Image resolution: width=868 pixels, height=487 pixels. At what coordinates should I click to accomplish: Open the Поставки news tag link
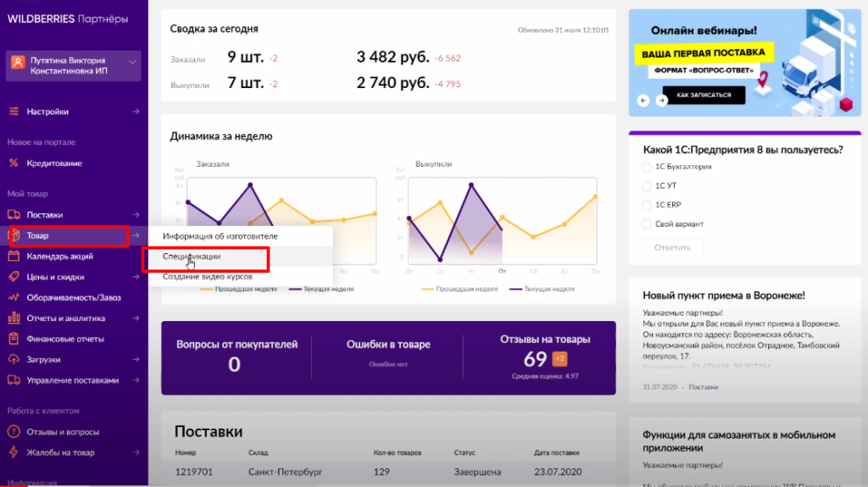click(703, 387)
